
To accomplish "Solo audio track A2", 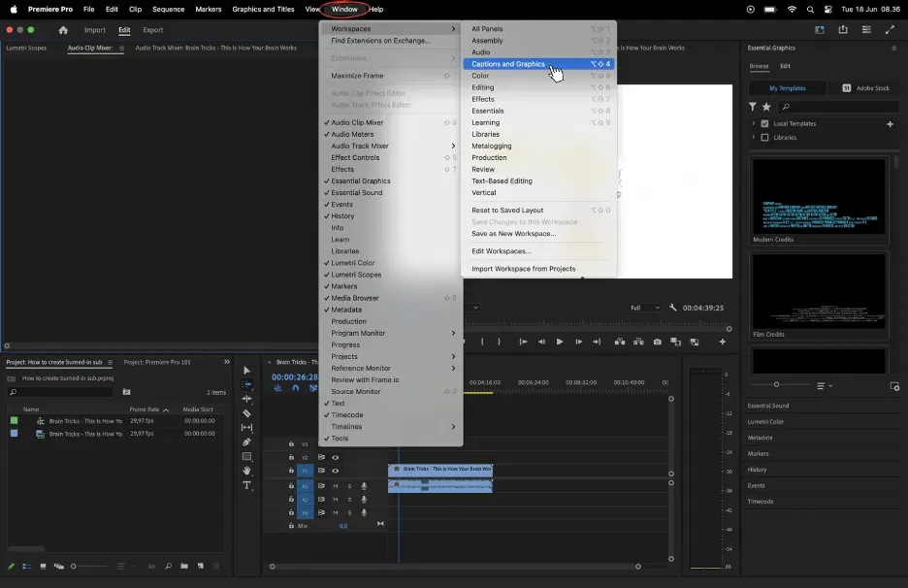I will [350, 500].
